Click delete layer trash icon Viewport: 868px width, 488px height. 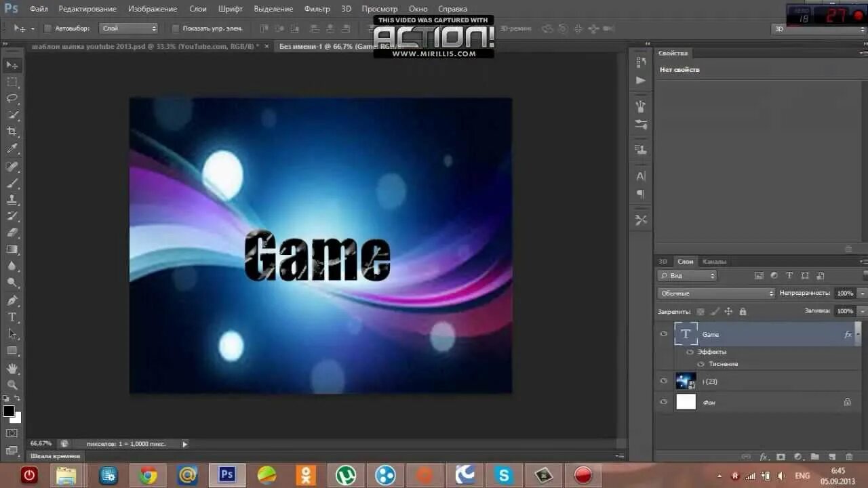(849, 457)
